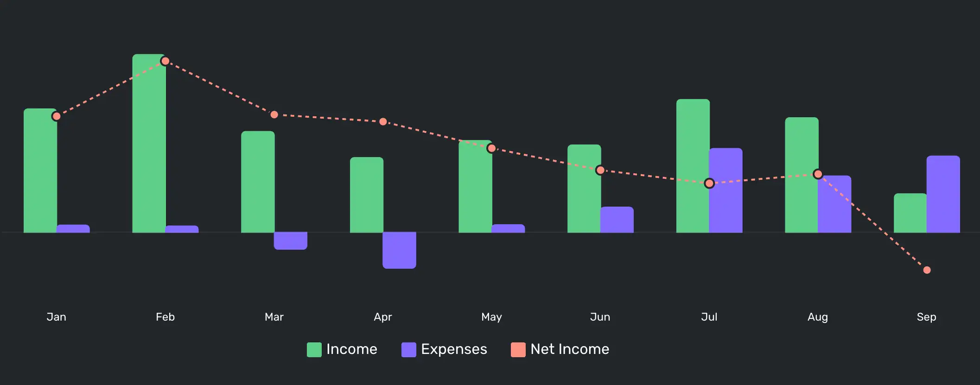
Task: Click the September net income data point
Action: [x=927, y=270]
